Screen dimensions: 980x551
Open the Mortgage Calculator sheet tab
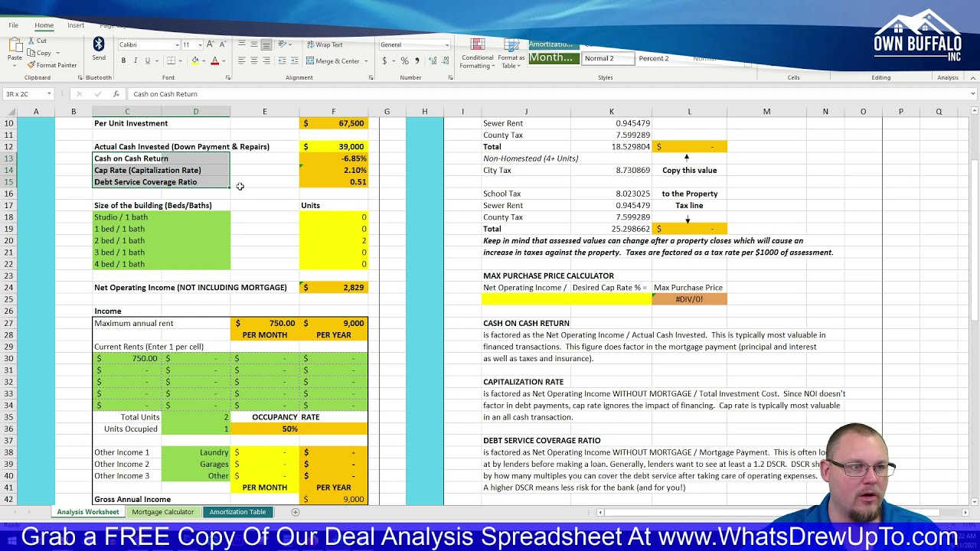click(x=163, y=512)
